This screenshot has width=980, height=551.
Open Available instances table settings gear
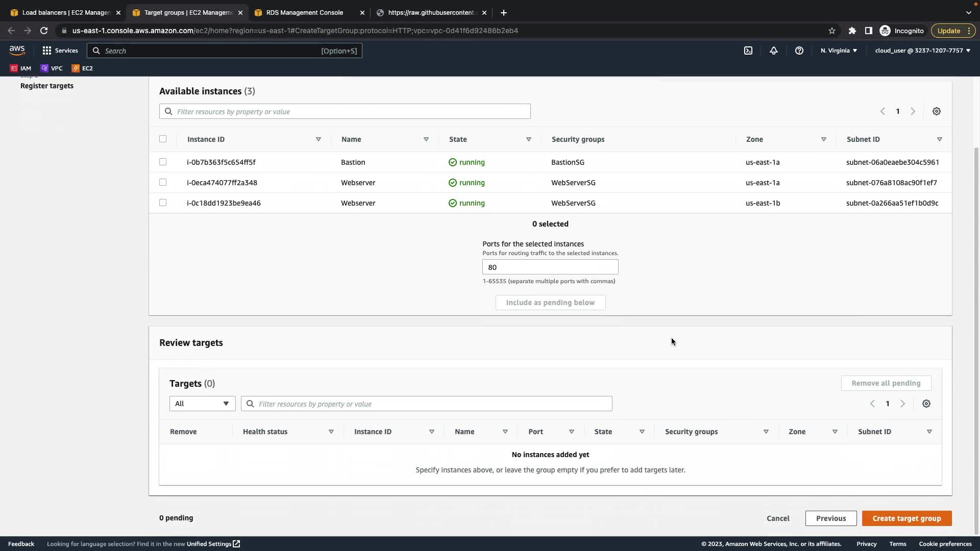tap(937, 111)
